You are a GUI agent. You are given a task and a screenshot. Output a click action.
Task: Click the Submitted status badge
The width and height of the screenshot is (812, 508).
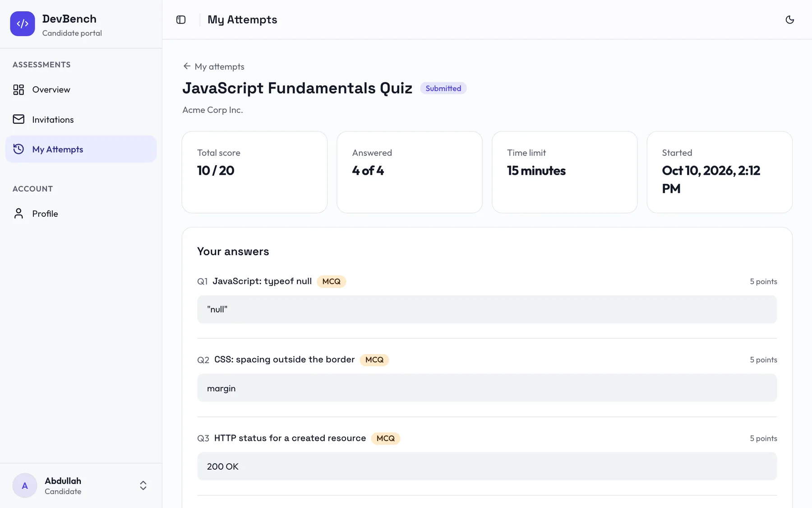pyautogui.click(x=443, y=88)
